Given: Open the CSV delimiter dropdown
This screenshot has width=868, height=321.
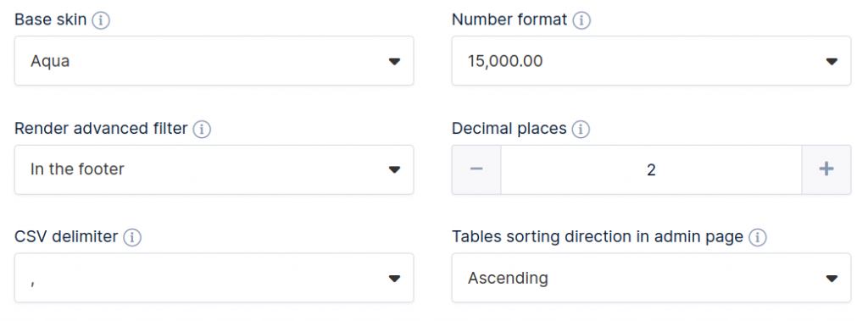Looking at the screenshot, I should point(214,278).
